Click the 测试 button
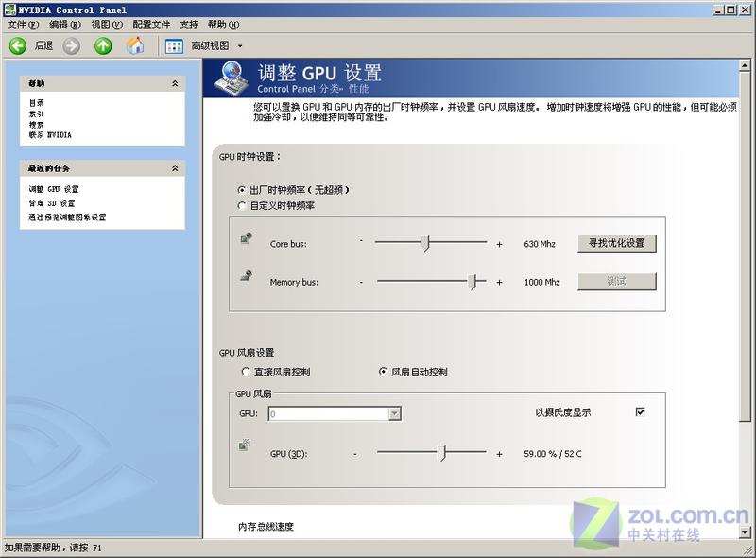 pos(617,282)
